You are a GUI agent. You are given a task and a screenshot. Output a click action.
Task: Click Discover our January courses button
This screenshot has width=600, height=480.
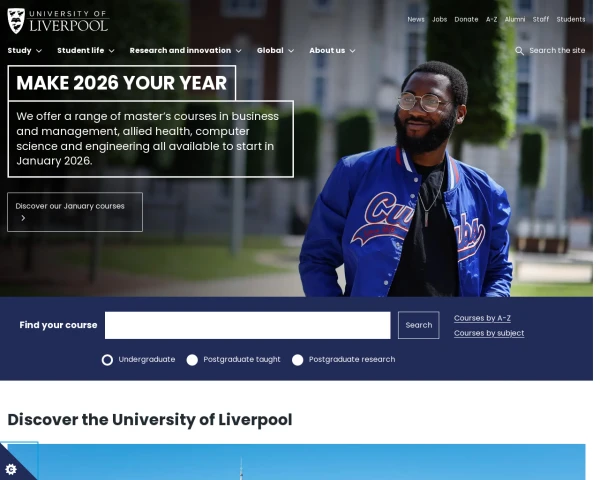[x=75, y=212]
